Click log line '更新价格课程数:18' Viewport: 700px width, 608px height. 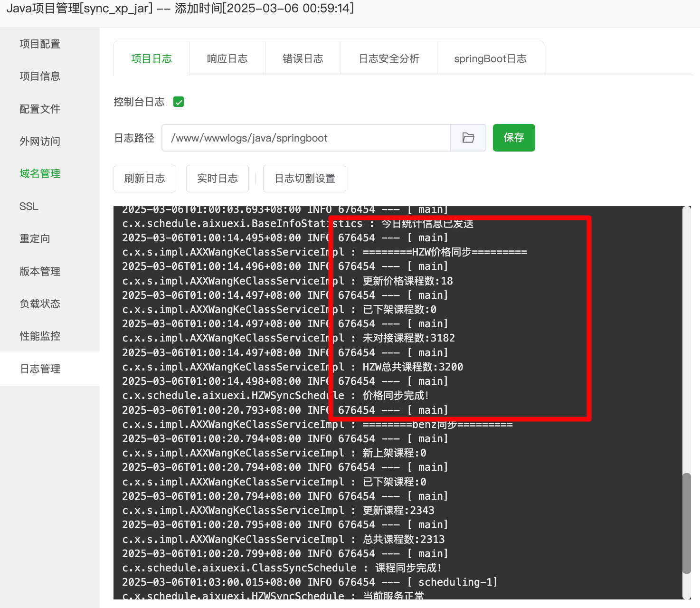(407, 281)
